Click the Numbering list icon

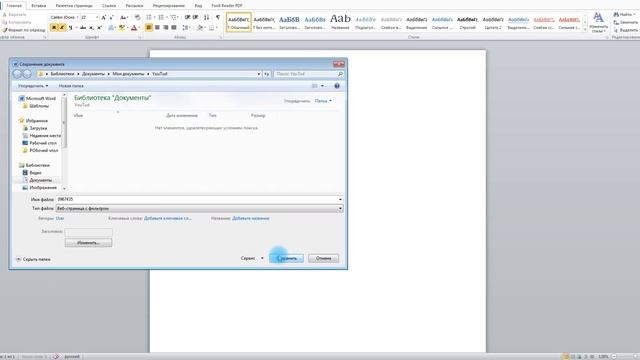pos(162,17)
